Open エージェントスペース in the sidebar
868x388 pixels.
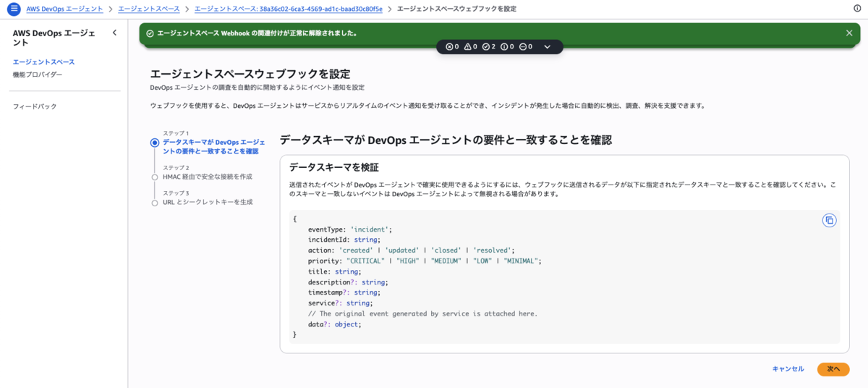click(x=43, y=62)
